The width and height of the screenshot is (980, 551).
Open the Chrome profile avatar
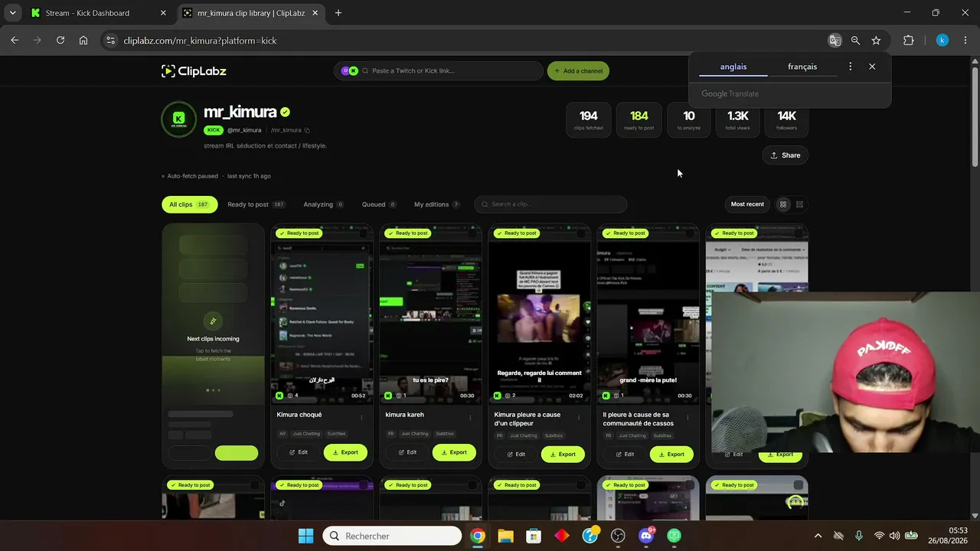click(x=942, y=41)
